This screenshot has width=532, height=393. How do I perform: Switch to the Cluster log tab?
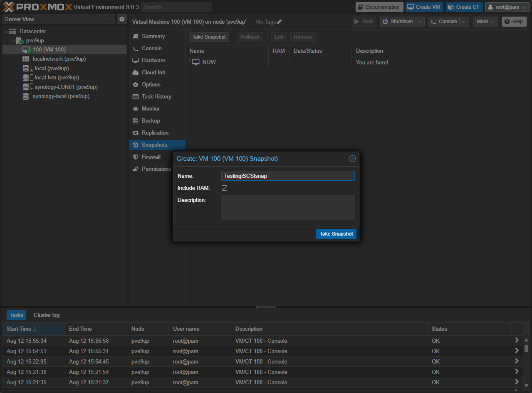click(x=46, y=315)
